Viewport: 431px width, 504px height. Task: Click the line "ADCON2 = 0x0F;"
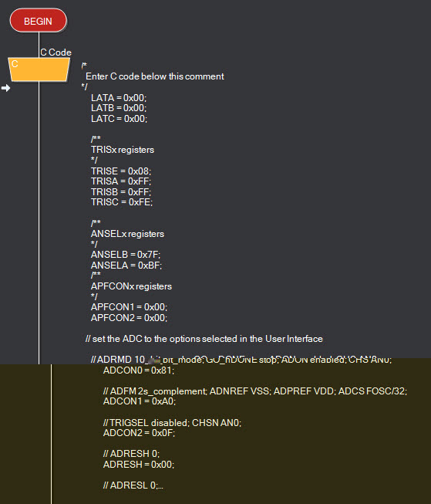(139, 433)
